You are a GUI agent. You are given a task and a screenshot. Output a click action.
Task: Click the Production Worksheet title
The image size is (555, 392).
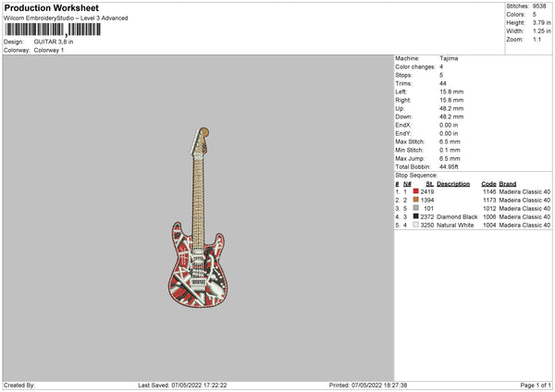pyautogui.click(x=51, y=7)
